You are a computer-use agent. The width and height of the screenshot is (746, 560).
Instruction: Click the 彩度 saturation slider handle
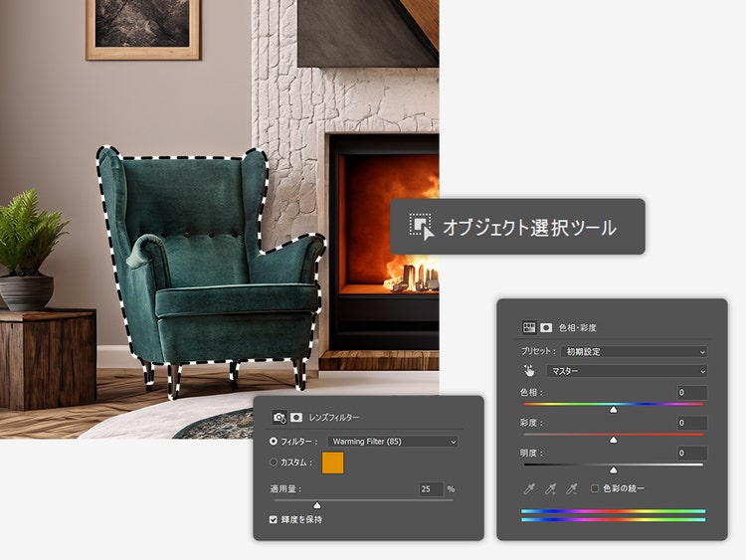614,440
